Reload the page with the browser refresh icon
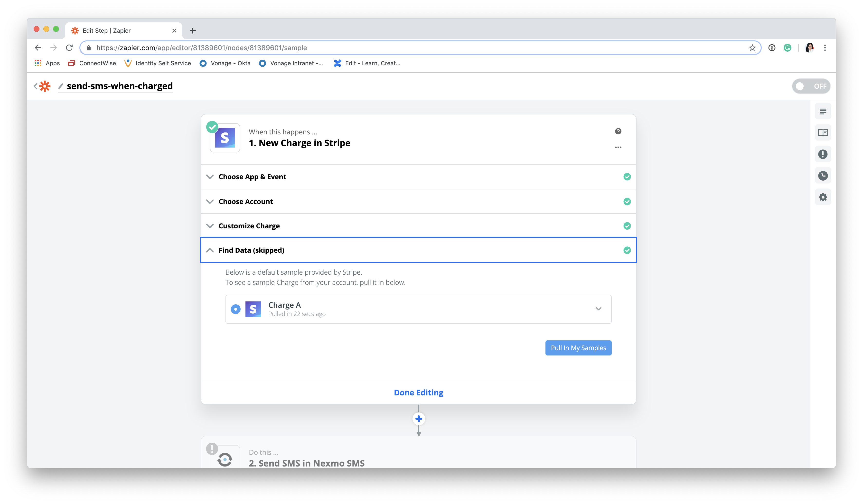This screenshot has width=863, height=504. click(69, 47)
